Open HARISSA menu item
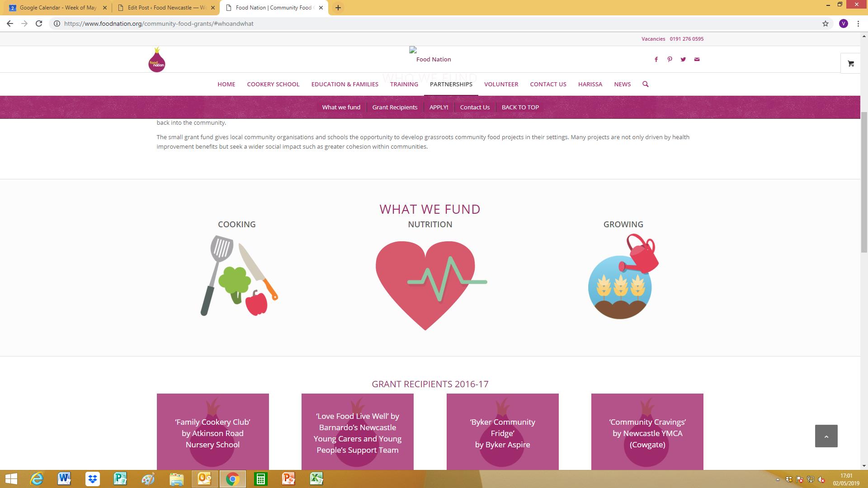This screenshot has height=488, width=868. 590,84
